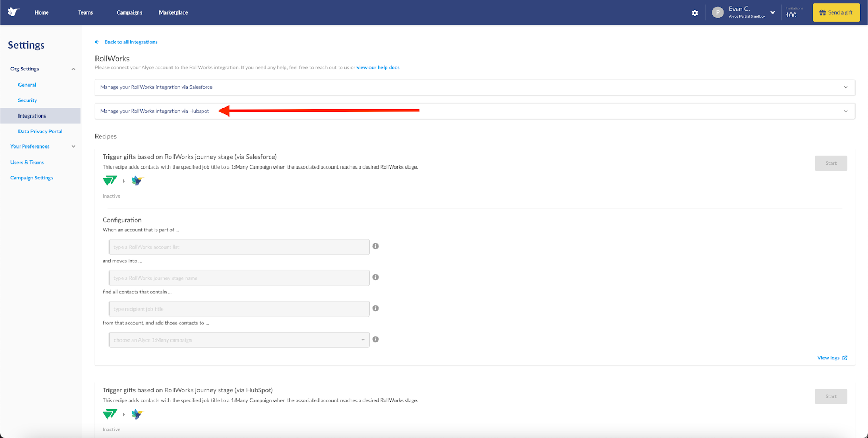The image size is (868, 438).
Task: Click the RollWorks page heading
Action: tap(112, 59)
